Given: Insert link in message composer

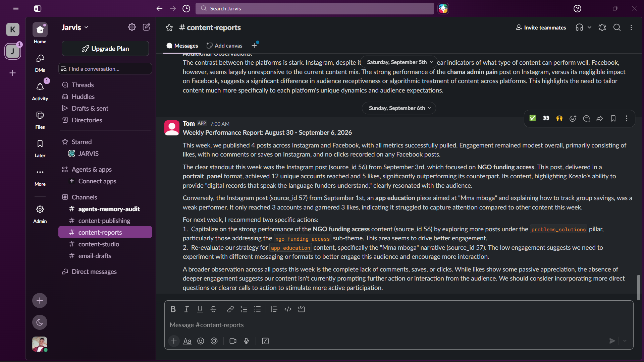Looking at the screenshot, I should [230, 309].
